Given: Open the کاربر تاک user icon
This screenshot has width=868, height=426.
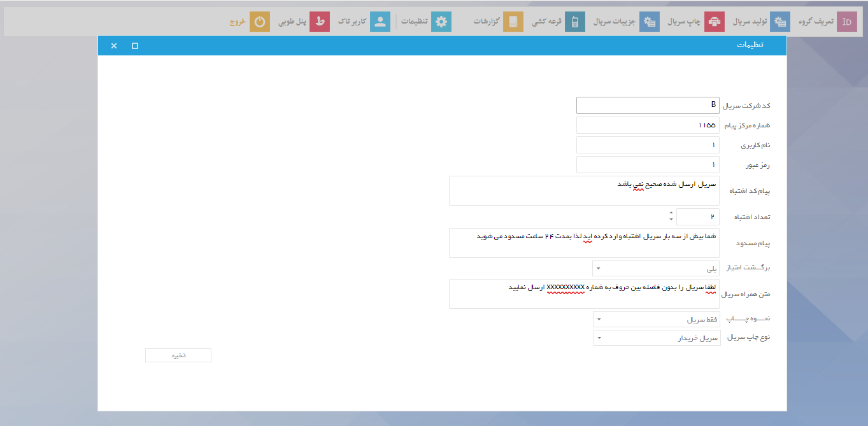Looking at the screenshot, I should 380,22.
